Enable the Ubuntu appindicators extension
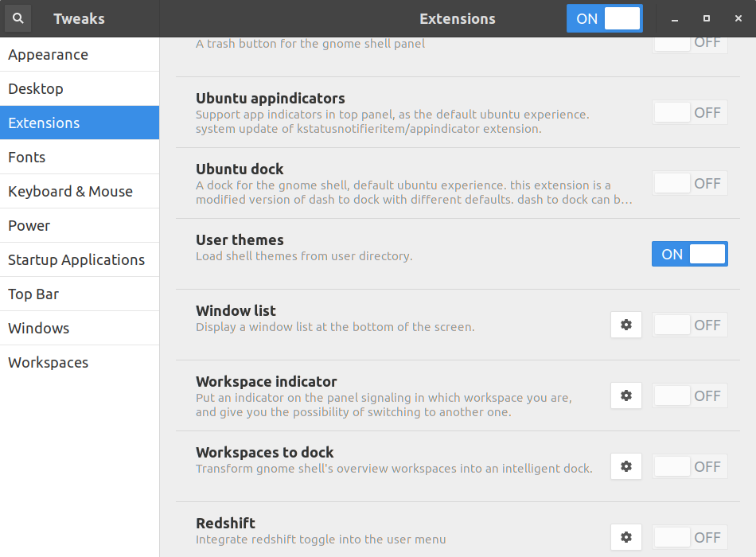 689,113
